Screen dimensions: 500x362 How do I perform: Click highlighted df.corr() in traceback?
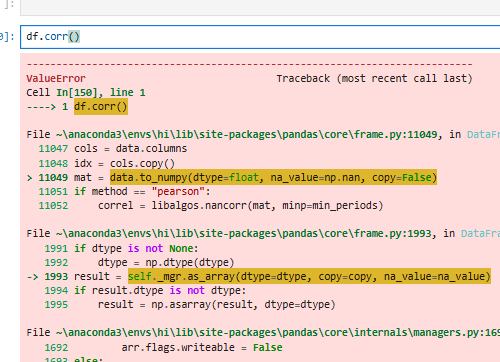101,107
